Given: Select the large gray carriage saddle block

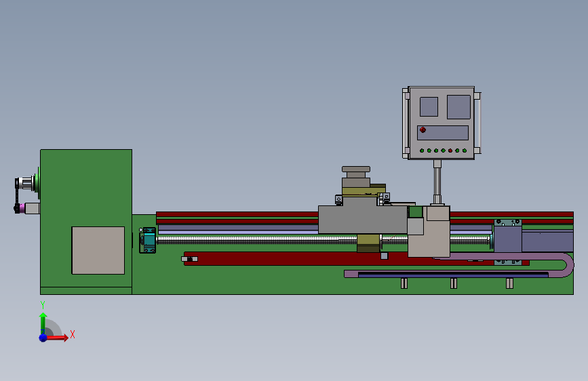Looking at the screenshot, I should coord(363,220).
